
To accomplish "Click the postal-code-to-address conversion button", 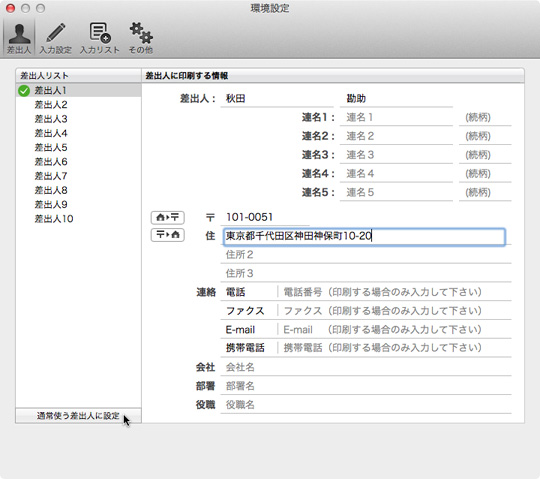I will [168, 235].
